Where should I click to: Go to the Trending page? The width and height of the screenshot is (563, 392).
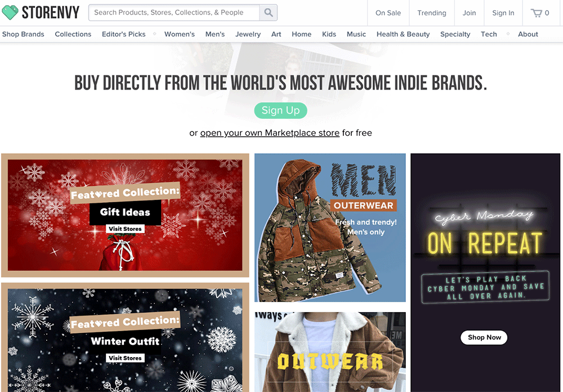(x=431, y=13)
